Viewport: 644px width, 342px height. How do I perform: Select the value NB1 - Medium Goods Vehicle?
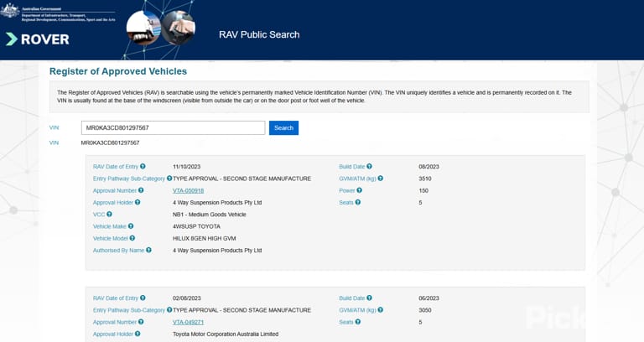[210, 215]
